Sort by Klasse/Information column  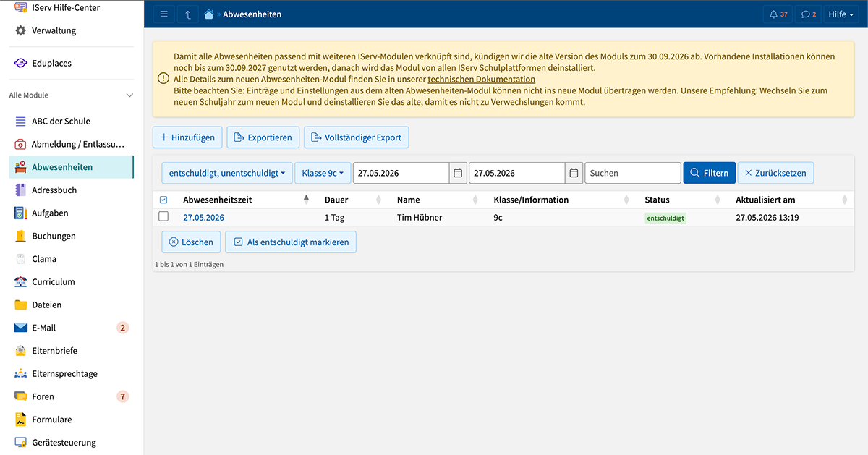click(561, 200)
